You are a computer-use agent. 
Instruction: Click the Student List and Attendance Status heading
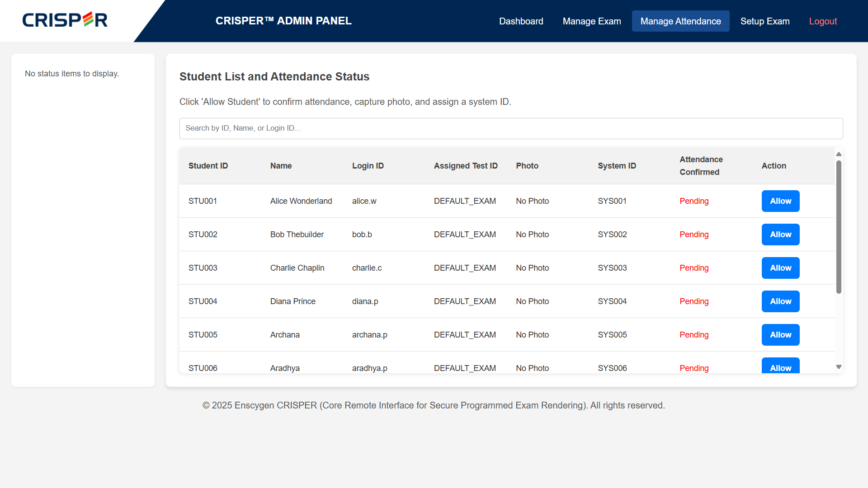tap(274, 77)
